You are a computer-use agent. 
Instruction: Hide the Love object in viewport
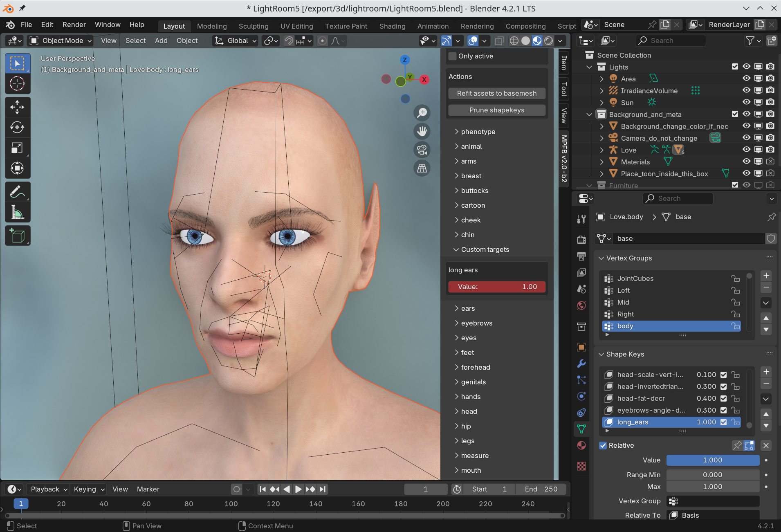pyautogui.click(x=747, y=149)
